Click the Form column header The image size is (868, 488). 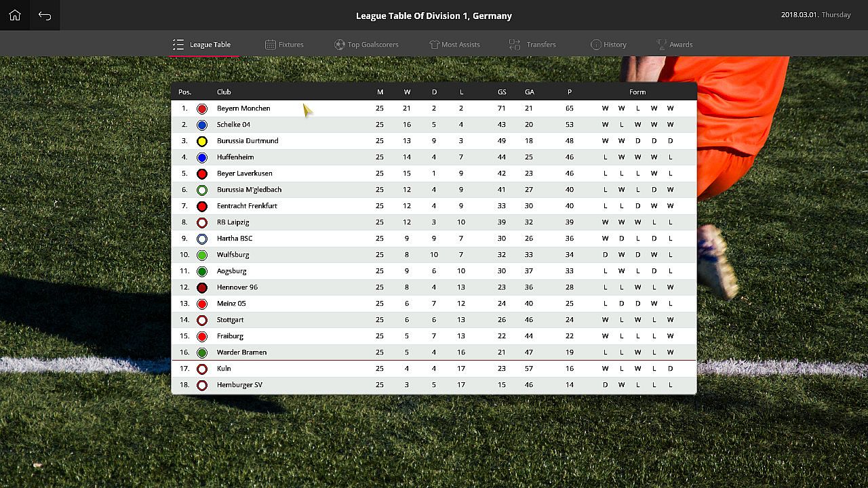[637, 92]
